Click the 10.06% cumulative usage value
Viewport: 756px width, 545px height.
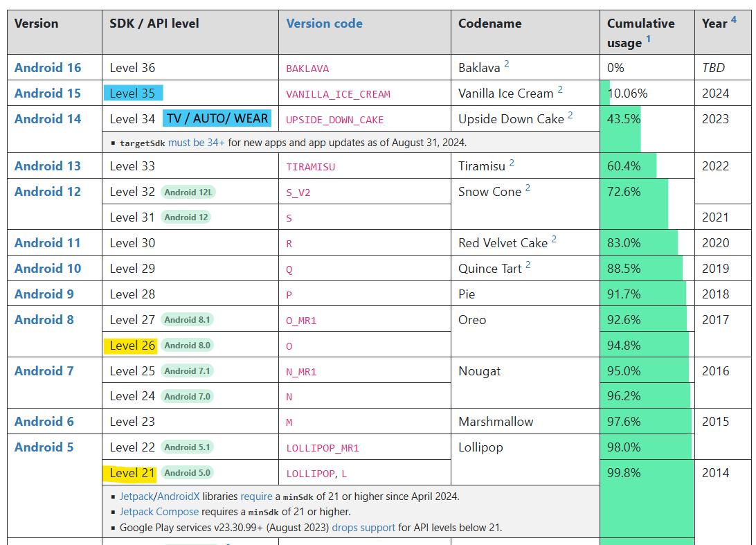(627, 93)
